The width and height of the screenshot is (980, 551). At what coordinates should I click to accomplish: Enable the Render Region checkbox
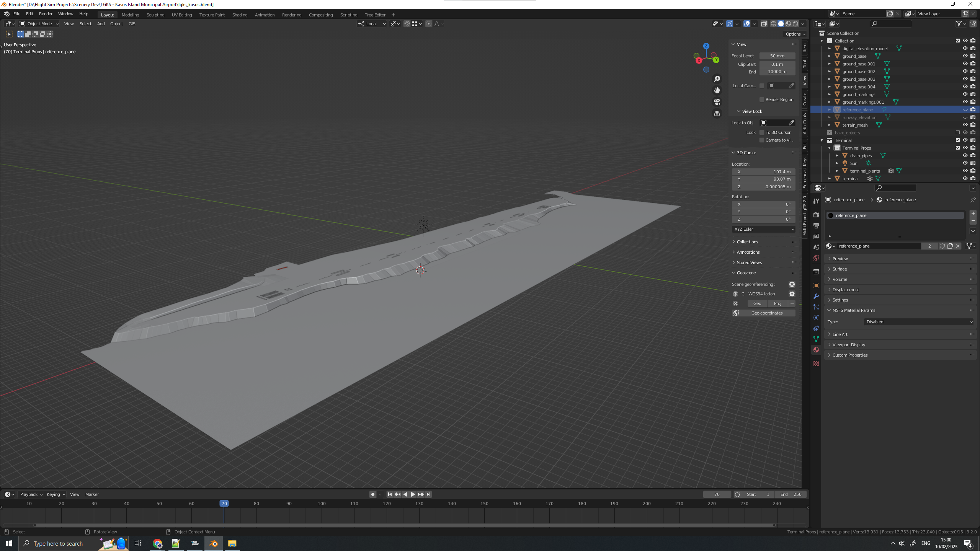coord(762,99)
